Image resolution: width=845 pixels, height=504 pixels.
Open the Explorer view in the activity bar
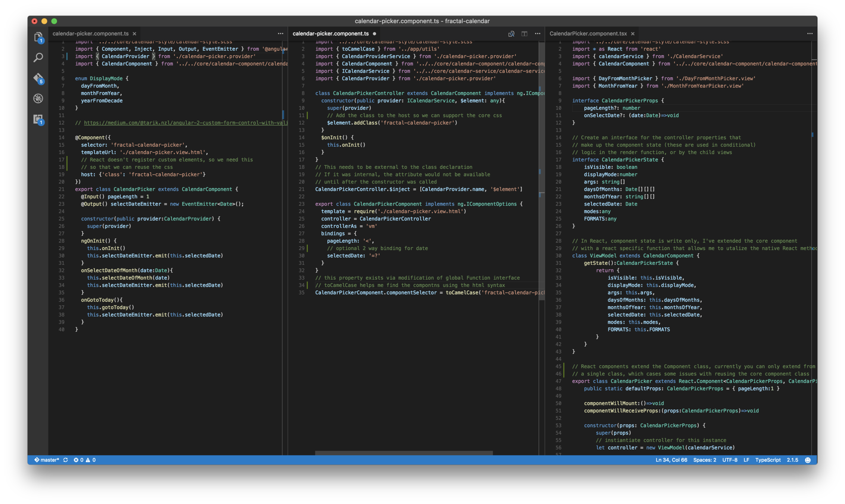pyautogui.click(x=38, y=37)
